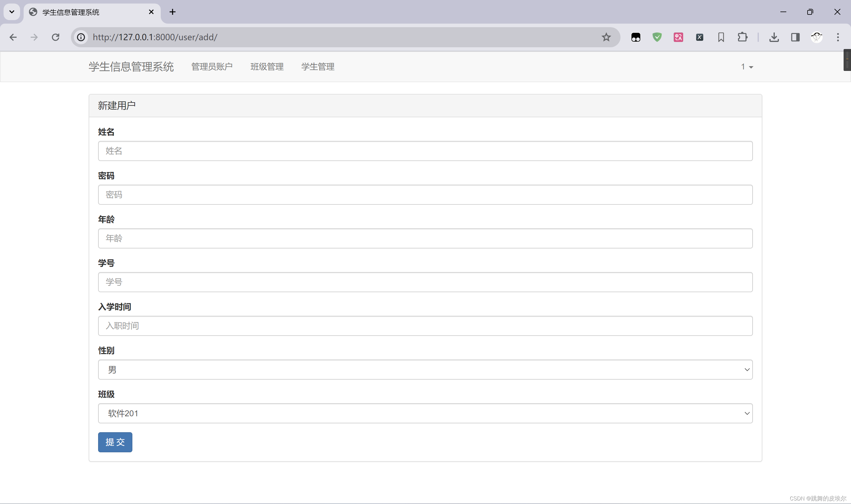Open the green shield extension icon
Viewport: 851px width, 504px height.
pyautogui.click(x=657, y=37)
